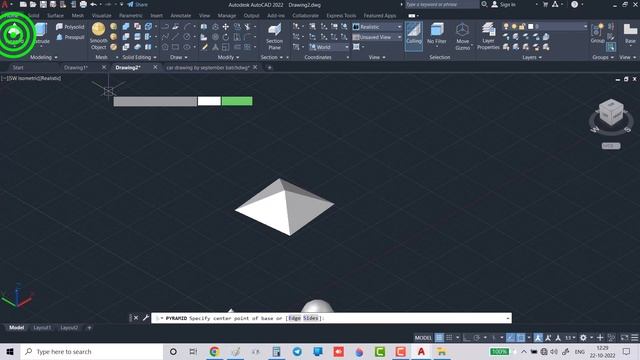The width and height of the screenshot is (640, 360).
Task: Expand the Solid Editing panel
Action: [139, 58]
